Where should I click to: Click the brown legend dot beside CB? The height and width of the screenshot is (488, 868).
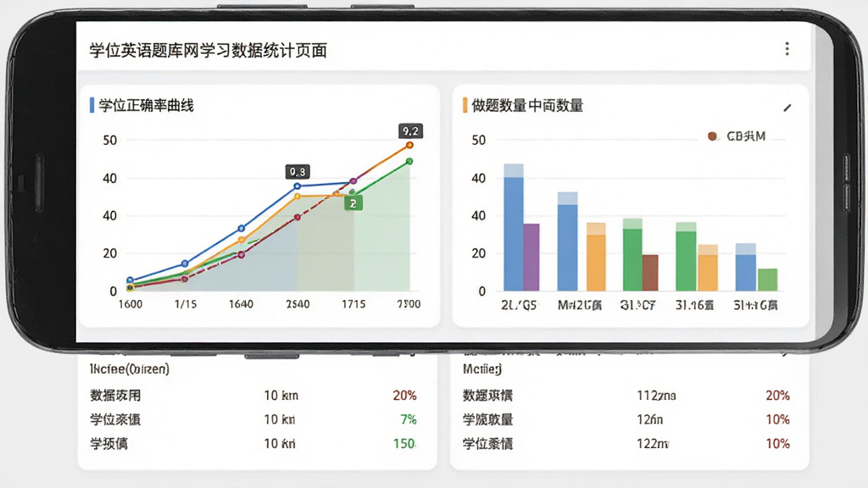[712, 136]
